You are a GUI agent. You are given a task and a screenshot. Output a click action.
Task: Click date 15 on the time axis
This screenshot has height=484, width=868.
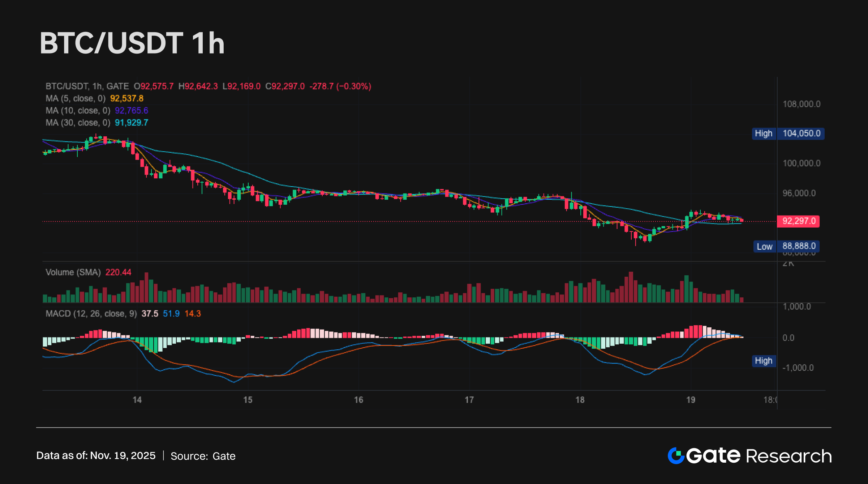(248, 400)
